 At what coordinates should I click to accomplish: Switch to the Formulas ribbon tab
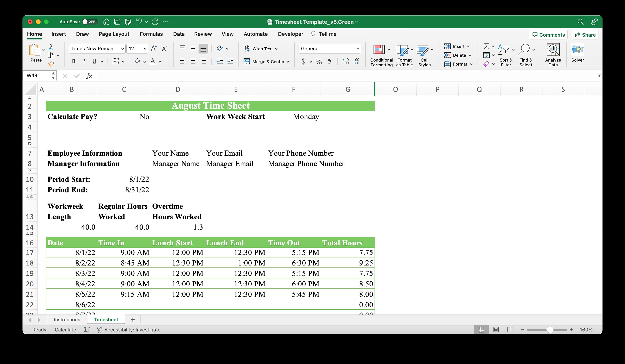point(151,34)
